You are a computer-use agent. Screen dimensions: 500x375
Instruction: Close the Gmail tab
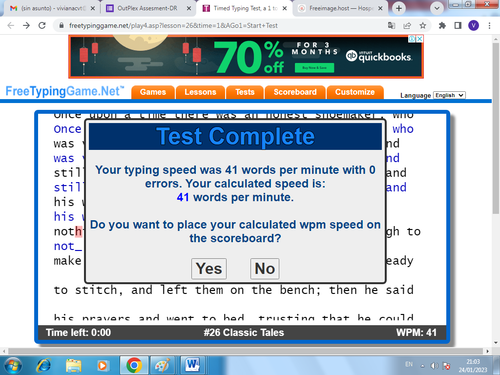point(93,8)
